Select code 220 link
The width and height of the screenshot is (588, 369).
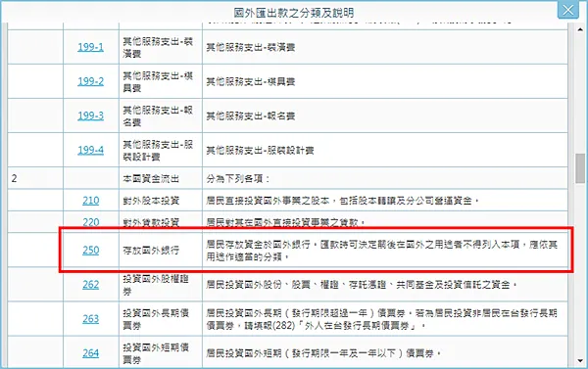91,222
